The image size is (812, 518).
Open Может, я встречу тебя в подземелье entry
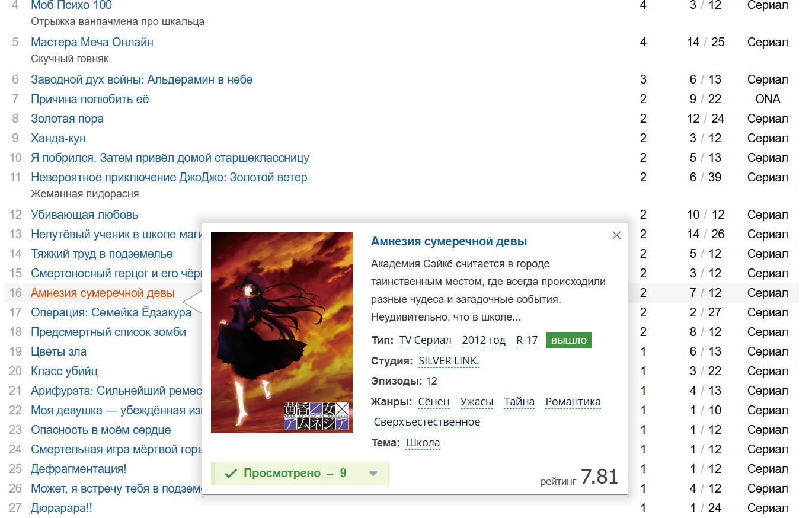click(x=116, y=488)
